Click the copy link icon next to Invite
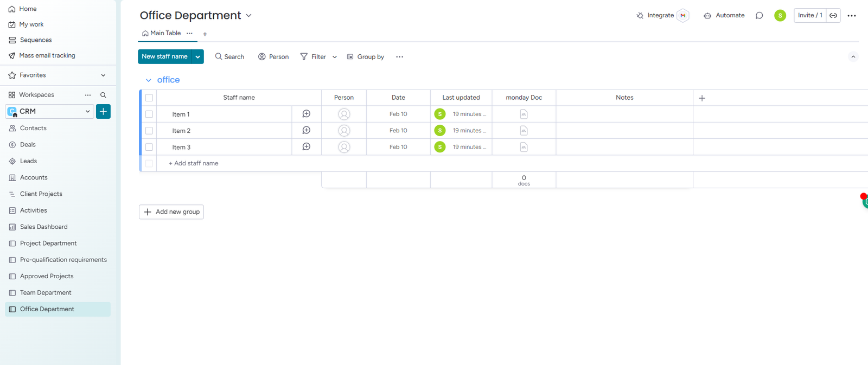 click(833, 16)
